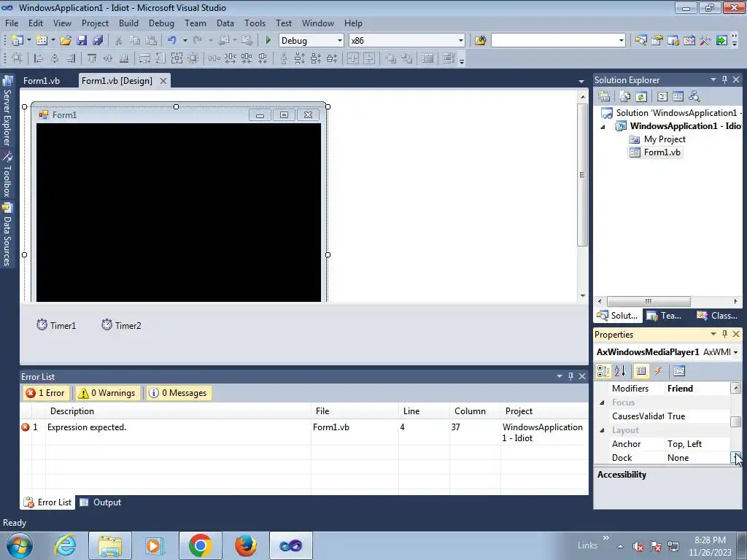The height and width of the screenshot is (560, 747).
Task: Toggle Categorized view in Properties panel
Action: click(603, 371)
